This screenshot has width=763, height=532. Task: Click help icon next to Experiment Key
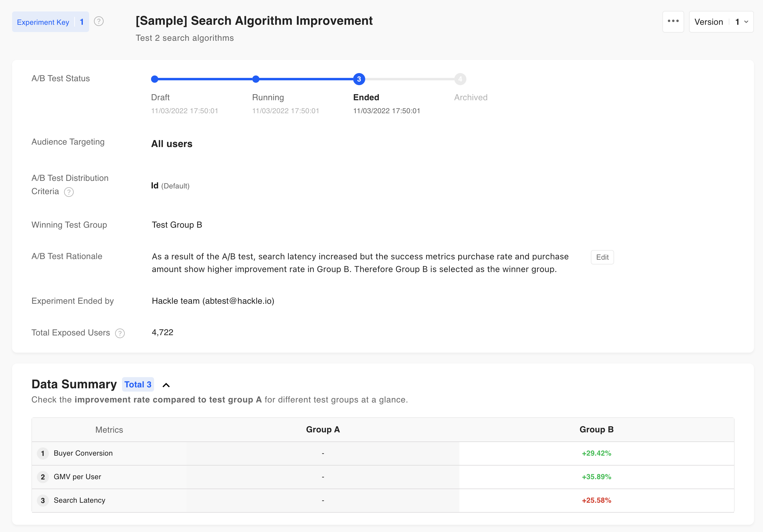pyautogui.click(x=99, y=21)
